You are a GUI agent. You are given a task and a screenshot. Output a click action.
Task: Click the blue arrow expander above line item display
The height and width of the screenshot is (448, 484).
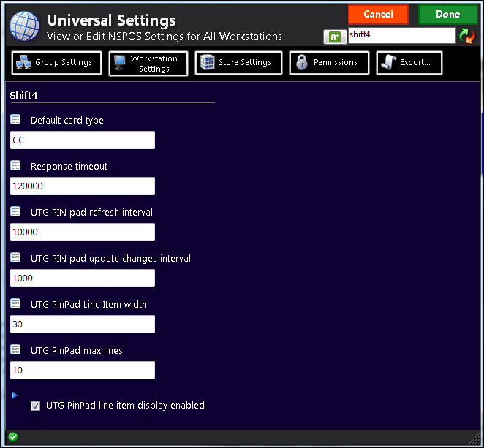[x=15, y=395]
